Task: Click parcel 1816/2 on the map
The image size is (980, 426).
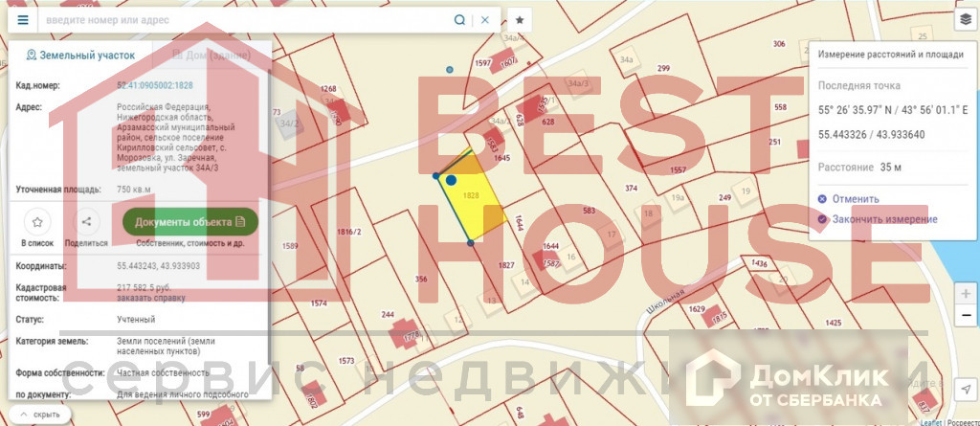Action: (x=349, y=232)
